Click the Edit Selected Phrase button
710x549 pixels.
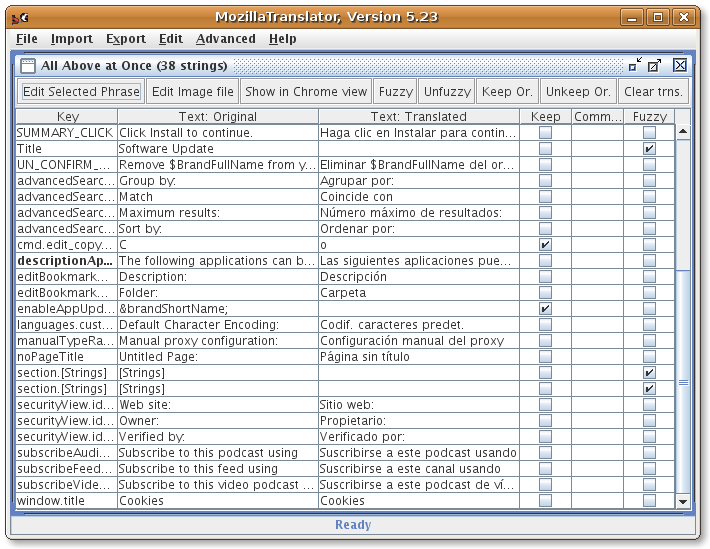pyautogui.click(x=81, y=92)
